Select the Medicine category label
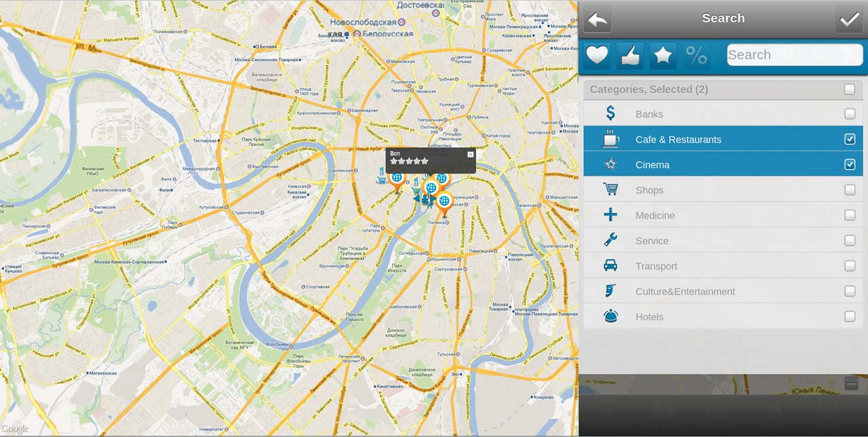Image resolution: width=868 pixels, height=437 pixels. [655, 215]
